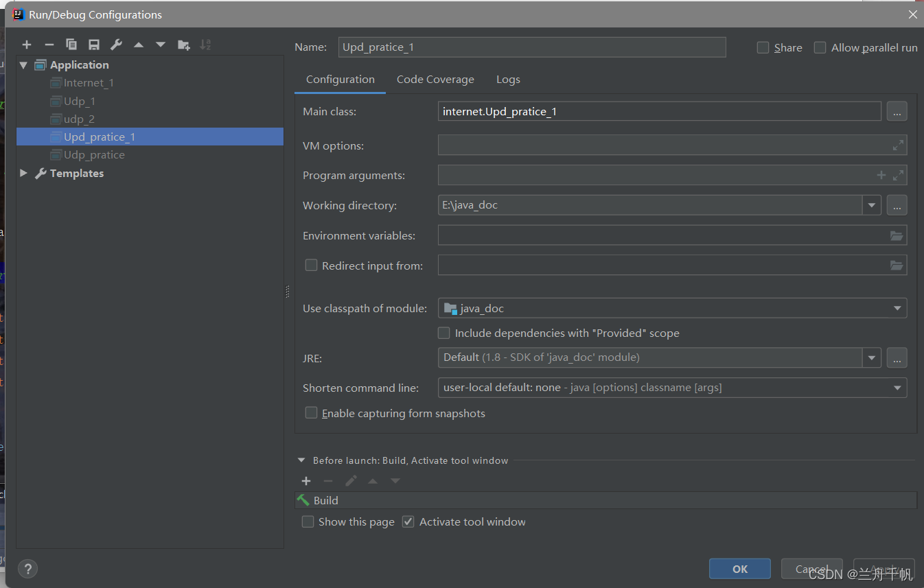This screenshot has width=924, height=588.
Task: Uncheck Activate tool window
Action: [408, 521]
